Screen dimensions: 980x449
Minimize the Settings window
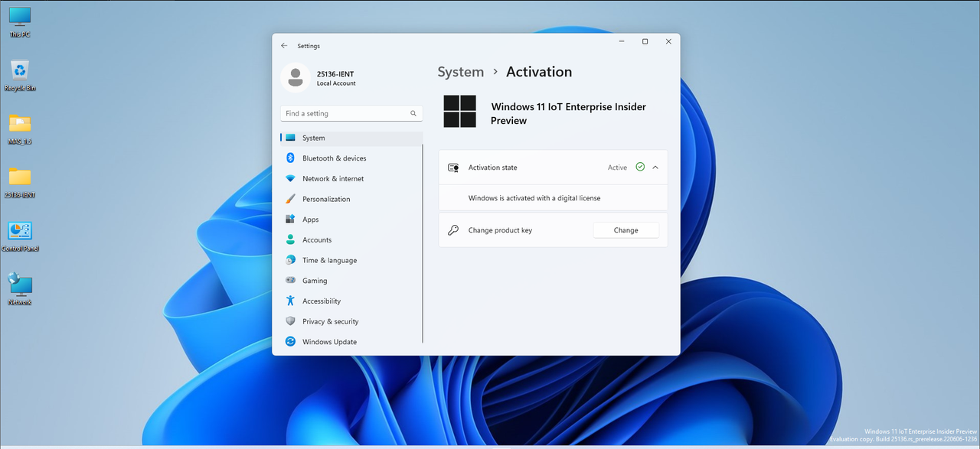622,42
